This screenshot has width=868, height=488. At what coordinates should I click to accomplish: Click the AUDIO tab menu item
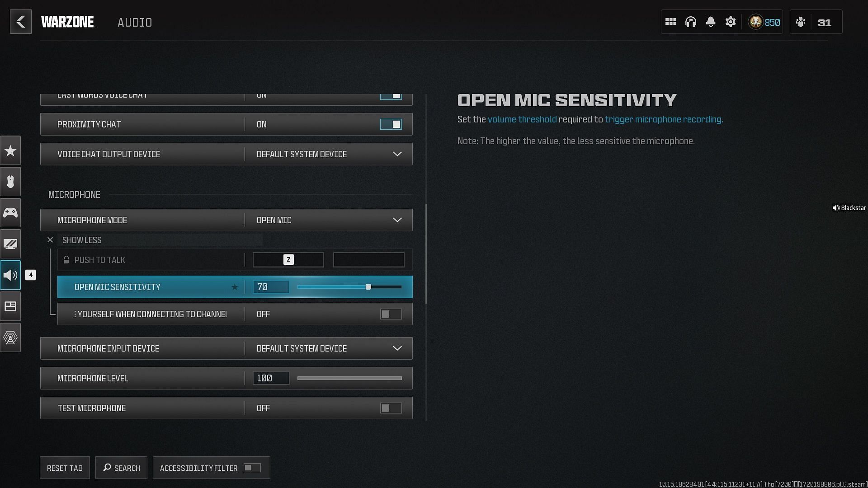(135, 22)
